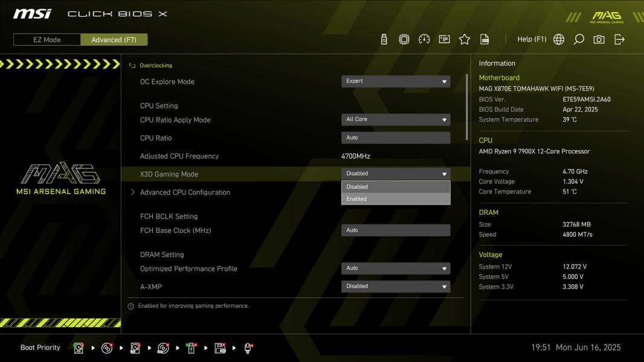Viewport: 644px width, 362px height.
Task: Click info icon beside gaming performance hint
Action: [x=130, y=306]
